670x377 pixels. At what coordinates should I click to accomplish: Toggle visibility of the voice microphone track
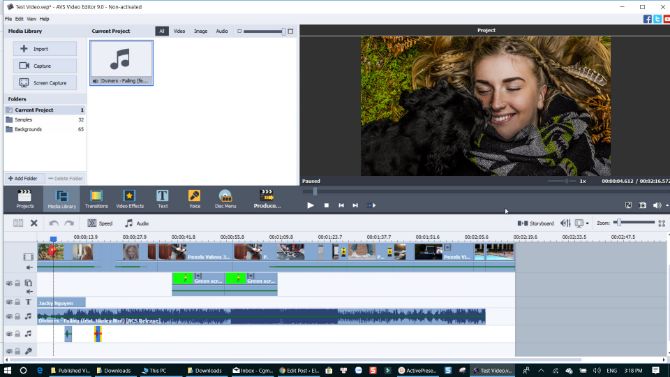(9, 351)
